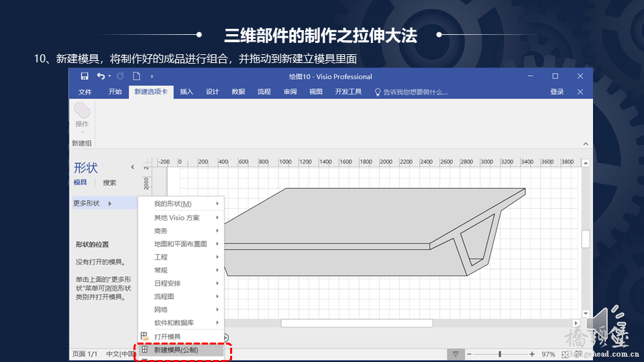
Task: Click the 新建模具(公制) stencil icon
Action: tap(145, 350)
